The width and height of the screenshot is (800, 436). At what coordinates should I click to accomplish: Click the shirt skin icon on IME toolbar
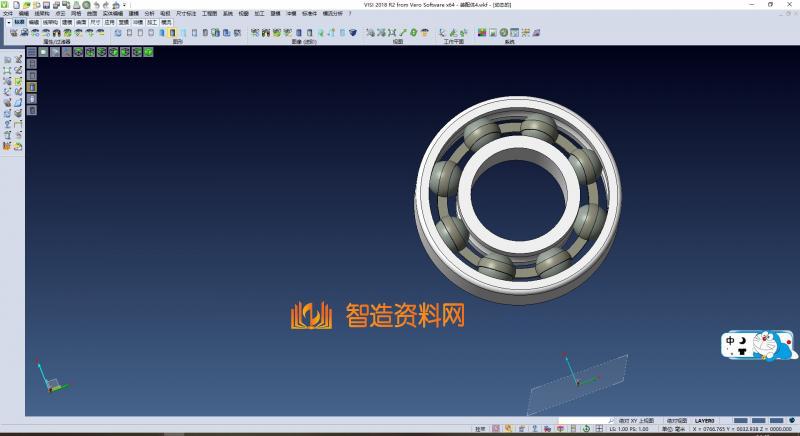click(742, 351)
